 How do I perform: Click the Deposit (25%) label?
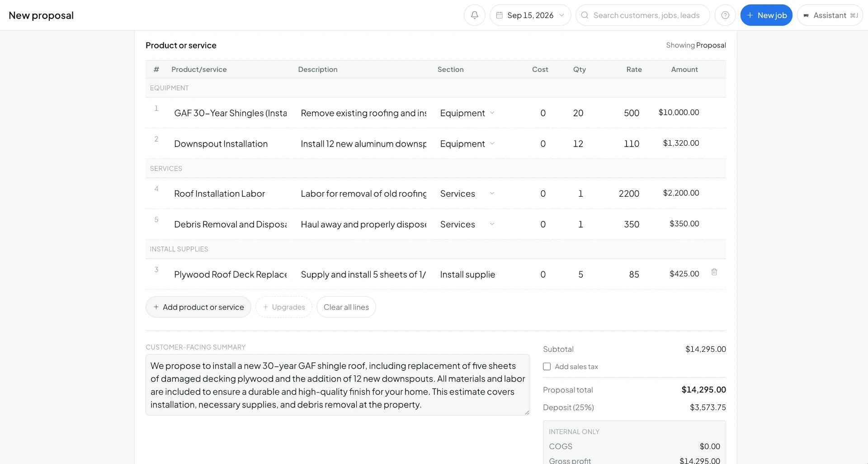pyautogui.click(x=568, y=407)
